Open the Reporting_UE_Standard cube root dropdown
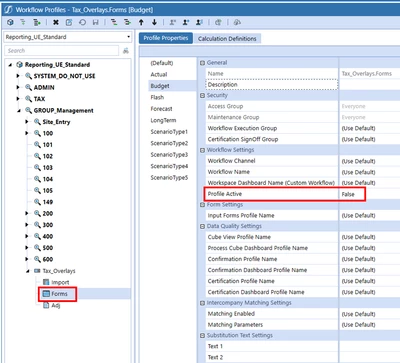 129,37
